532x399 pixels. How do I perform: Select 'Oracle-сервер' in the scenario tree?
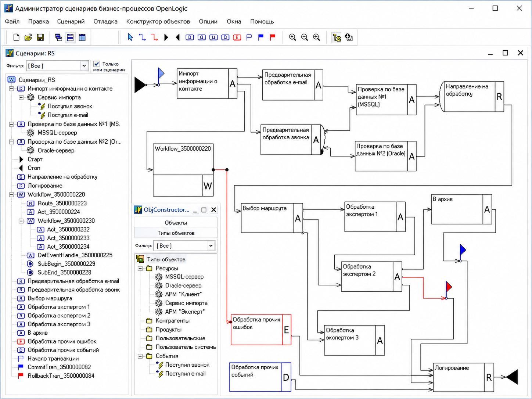point(56,150)
